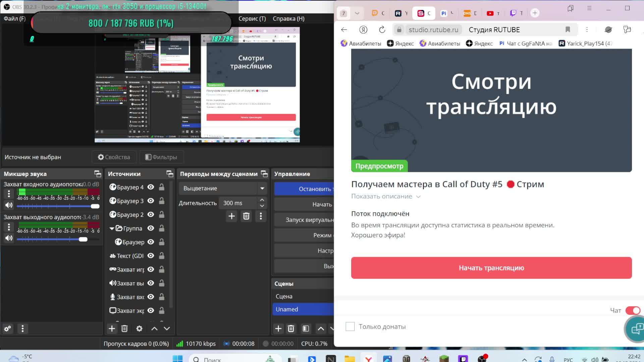This screenshot has width=644, height=362.
Task: Toggle visibility of Захват экрана source
Action: click(x=151, y=310)
